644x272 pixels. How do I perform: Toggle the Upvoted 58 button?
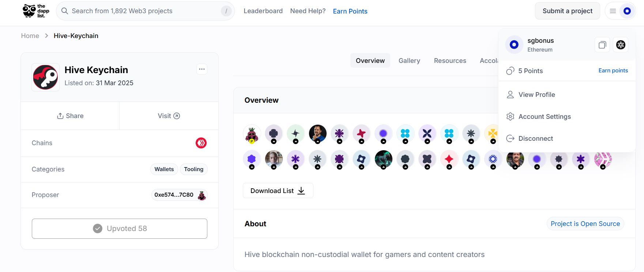coord(120,228)
